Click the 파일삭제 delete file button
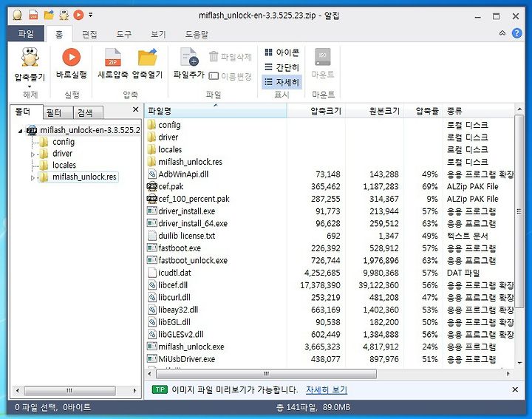Image resolution: width=532 pixels, height=419 pixels. pos(231,57)
